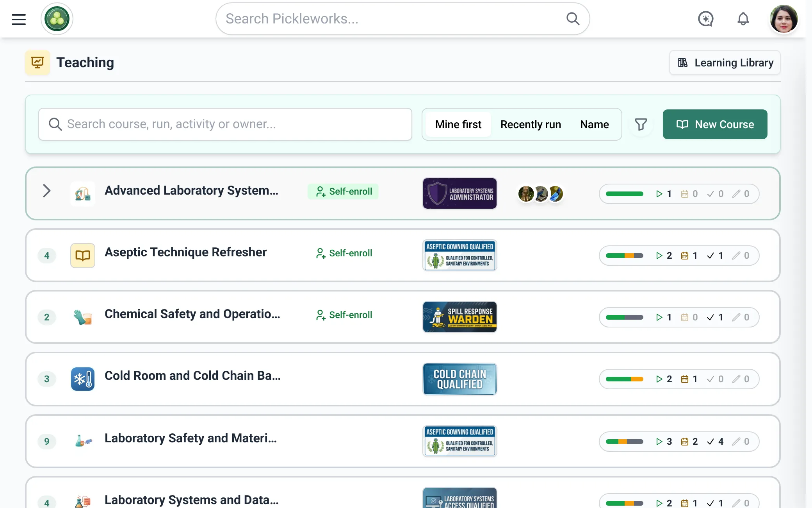The width and height of the screenshot is (812, 508).
Task: Click the owner avatars on Advanced Laboratory row
Action: click(x=540, y=194)
